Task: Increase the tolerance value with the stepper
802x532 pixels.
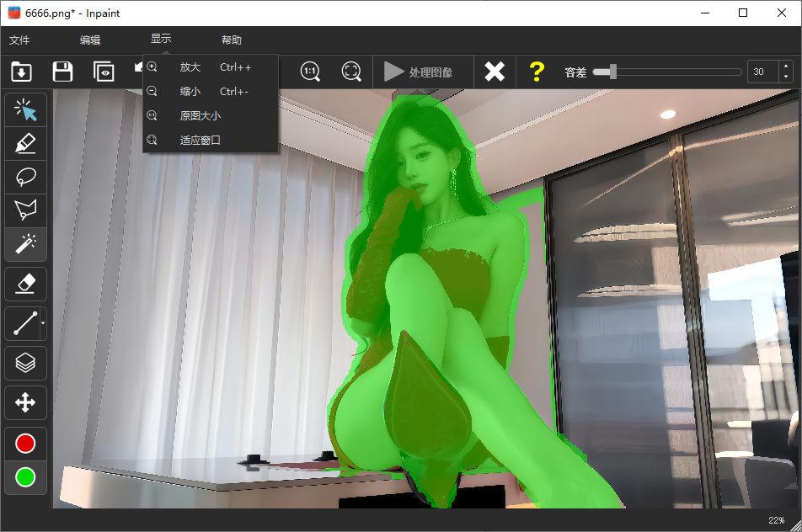Action: click(786, 67)
